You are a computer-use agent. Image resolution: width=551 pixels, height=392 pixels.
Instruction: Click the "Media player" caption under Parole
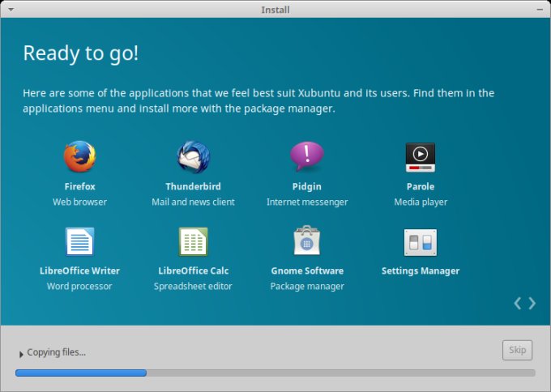pos(420,202)
